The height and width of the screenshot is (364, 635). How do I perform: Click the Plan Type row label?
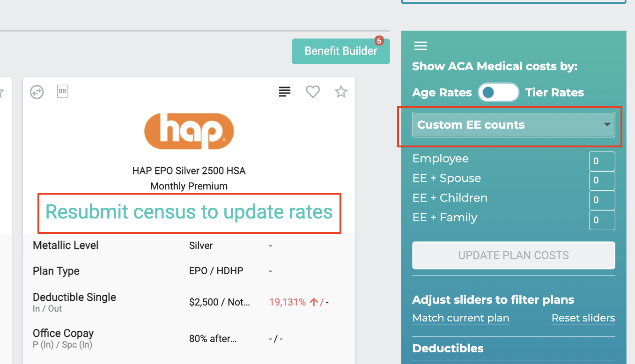[56, 271]
